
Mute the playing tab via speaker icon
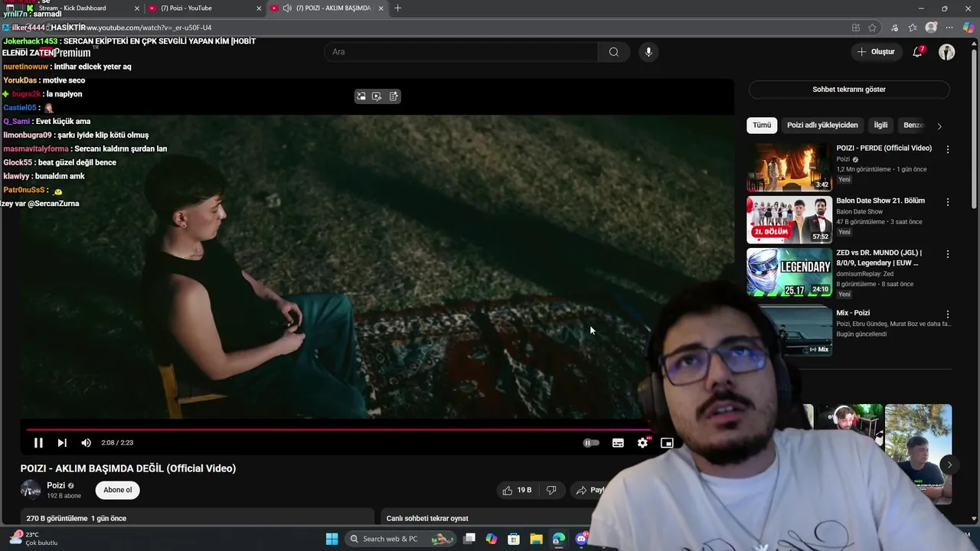click(x=287, y=8)
